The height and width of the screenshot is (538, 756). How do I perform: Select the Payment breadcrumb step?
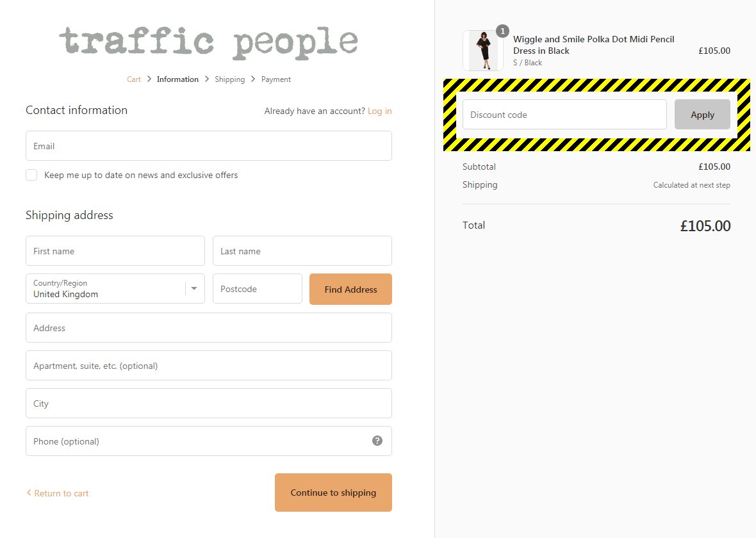pyautogui.click(x=275, y=79)
